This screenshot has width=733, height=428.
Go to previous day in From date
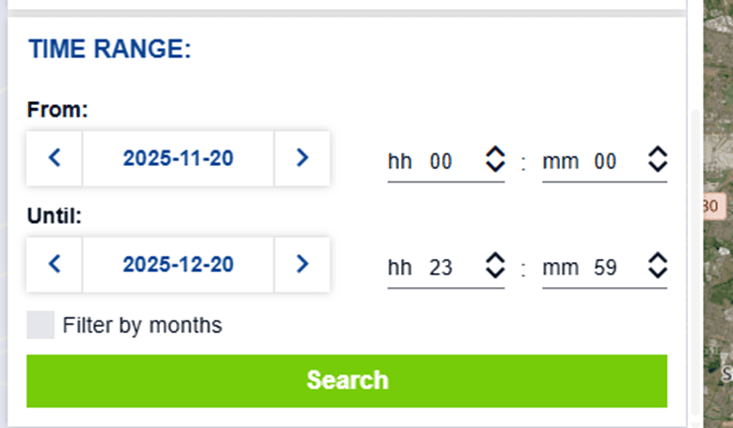pos(55,158)
